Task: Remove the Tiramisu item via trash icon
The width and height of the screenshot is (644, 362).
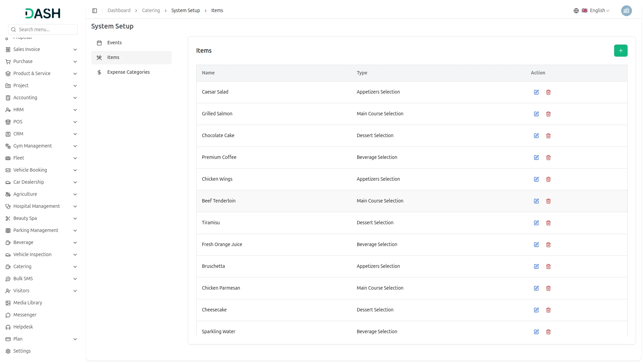Action: coord(548,223)
